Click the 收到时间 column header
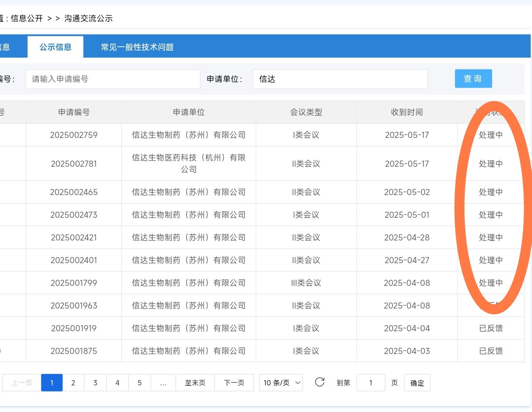 click(x=407, y=112)
